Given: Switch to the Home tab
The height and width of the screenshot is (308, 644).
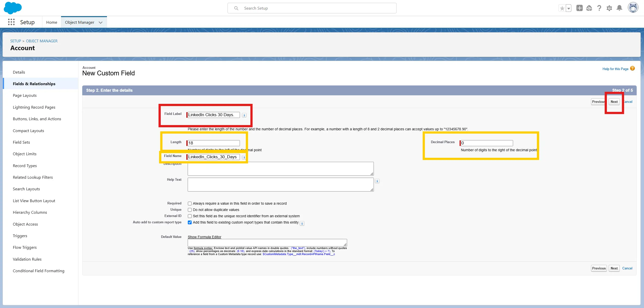Looking at the screenshot, I should pos(52,22).
